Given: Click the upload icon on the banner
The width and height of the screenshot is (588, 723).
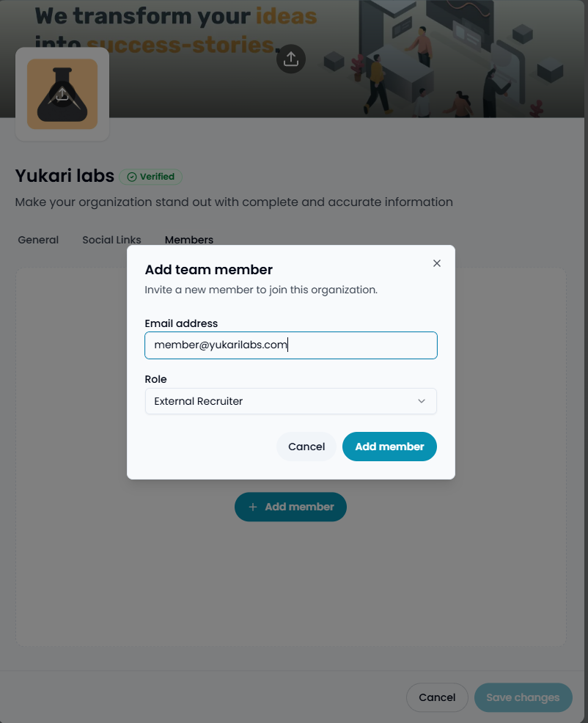Looking at the screenshot, I should pyautogui.click(x=290, y=59).
